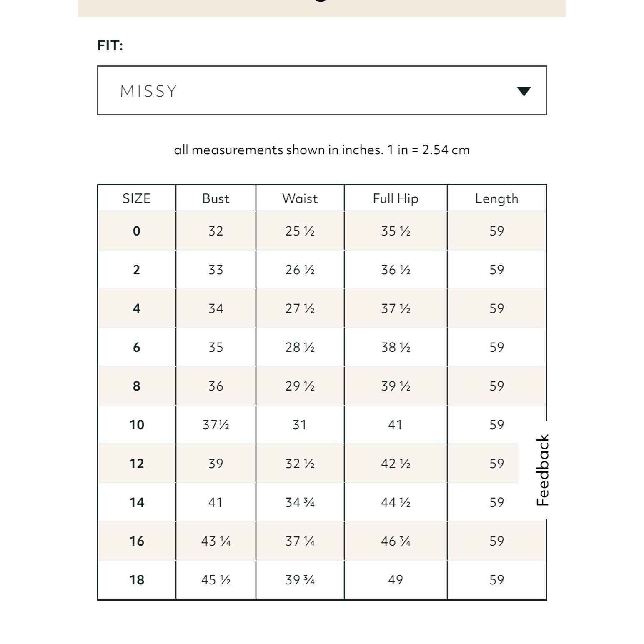Select the SIZE column header
This screenshot has height=644, width=644.
coord(136,198)
